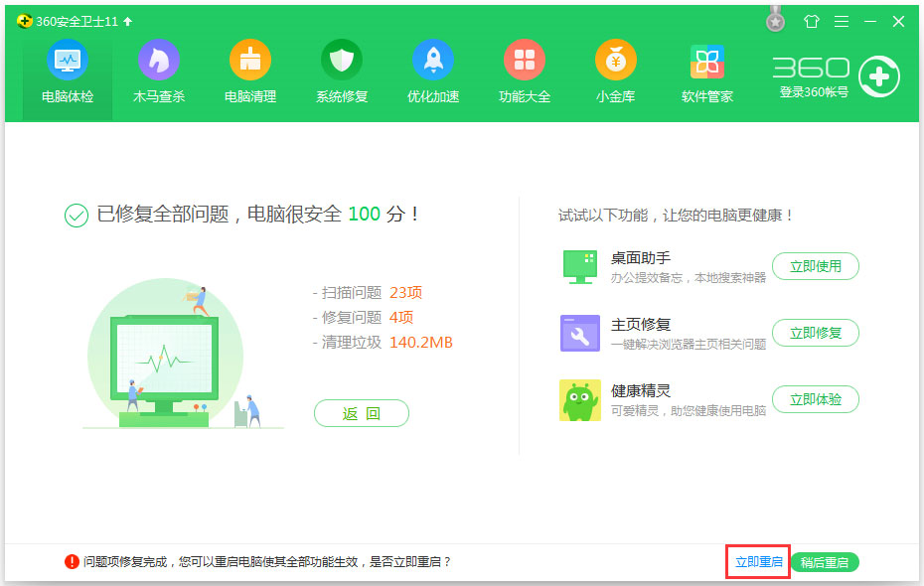The height and width of the screenshot is (586, 924).
Task: Click the plus icon beside the 360 logo
Action: (x=878, y=76)
